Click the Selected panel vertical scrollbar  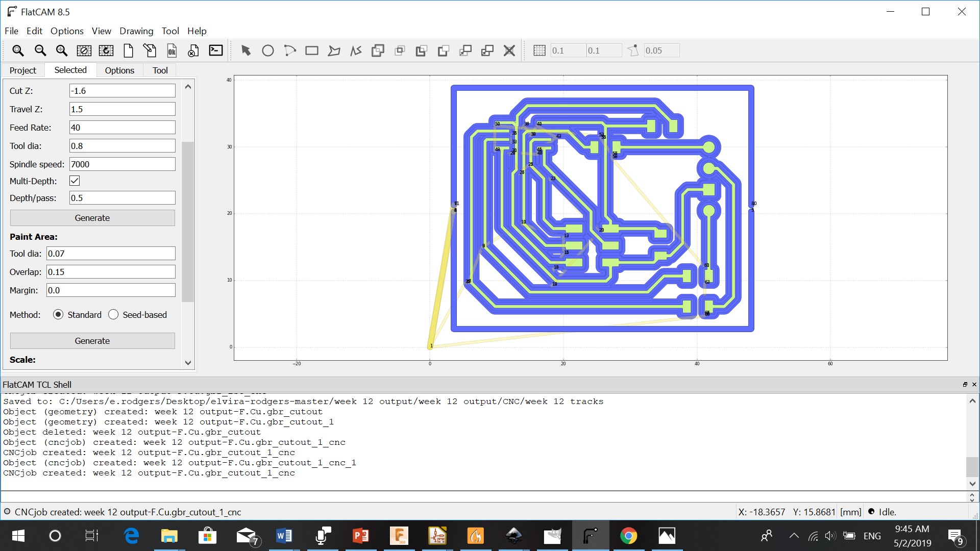click(x=188, y=221)
